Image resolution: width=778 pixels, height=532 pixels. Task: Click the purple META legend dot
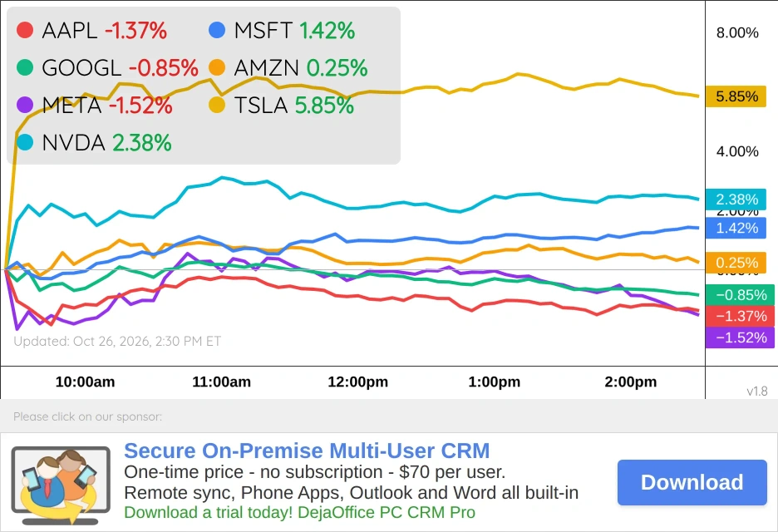click(x=25, y=105)
